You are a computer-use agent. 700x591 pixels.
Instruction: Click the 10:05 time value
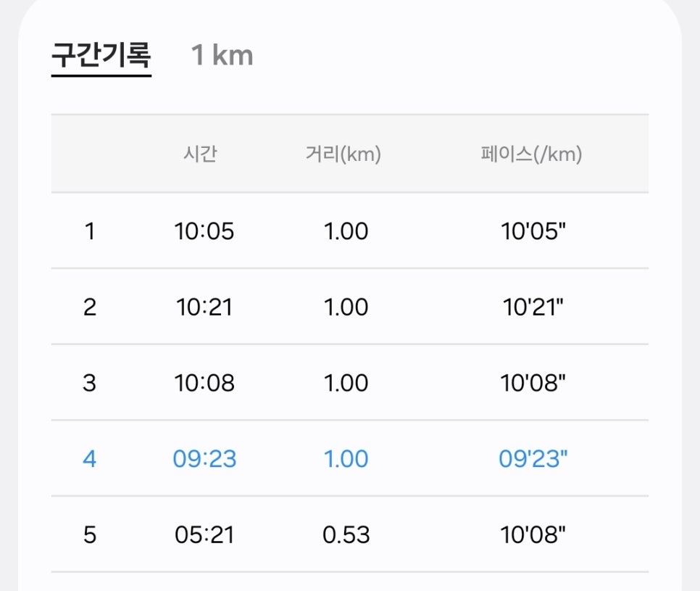coord(204,231)
